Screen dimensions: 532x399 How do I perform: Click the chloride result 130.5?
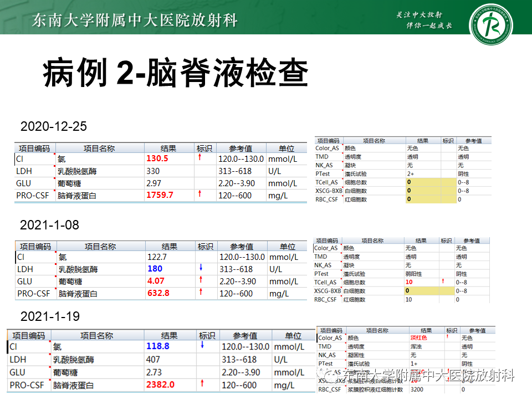pyautogui.click(x=157, y=158)
